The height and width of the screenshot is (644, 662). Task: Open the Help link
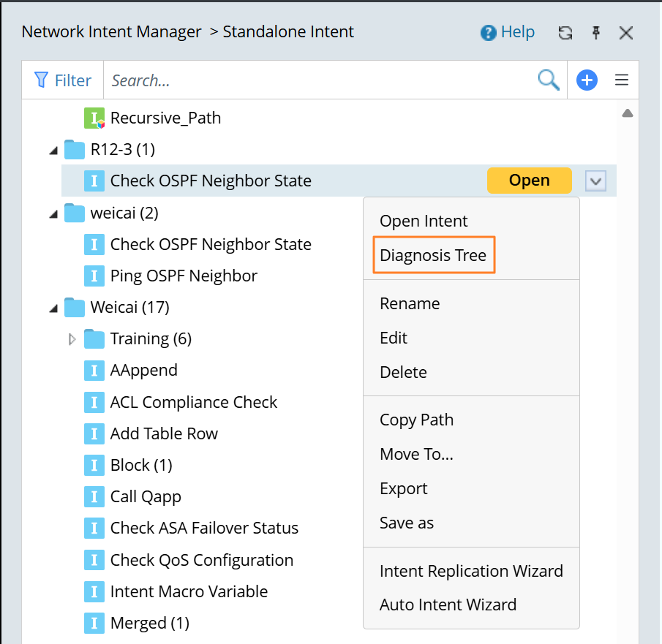click(x=517, y=33)
